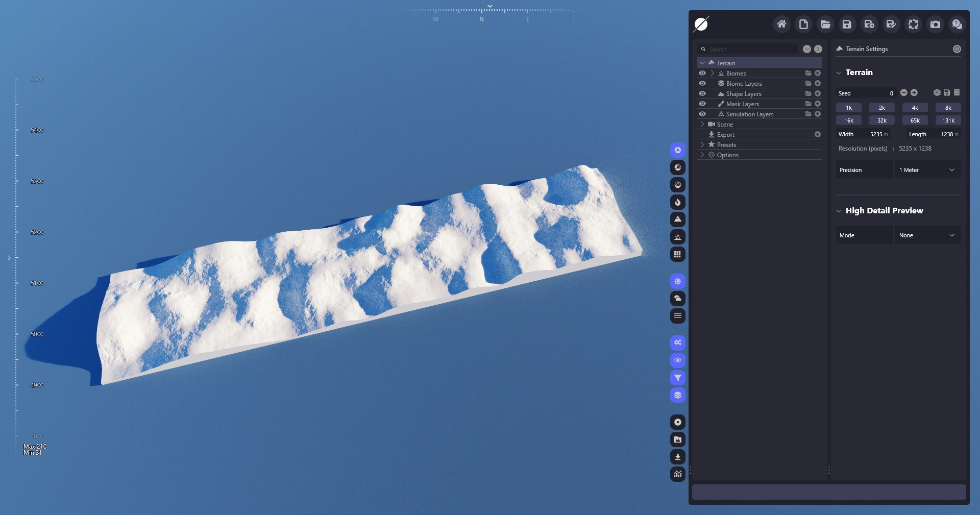
Task: Select Presets in the tree panel
Action: pyautogui.click(x=726, y=145)
